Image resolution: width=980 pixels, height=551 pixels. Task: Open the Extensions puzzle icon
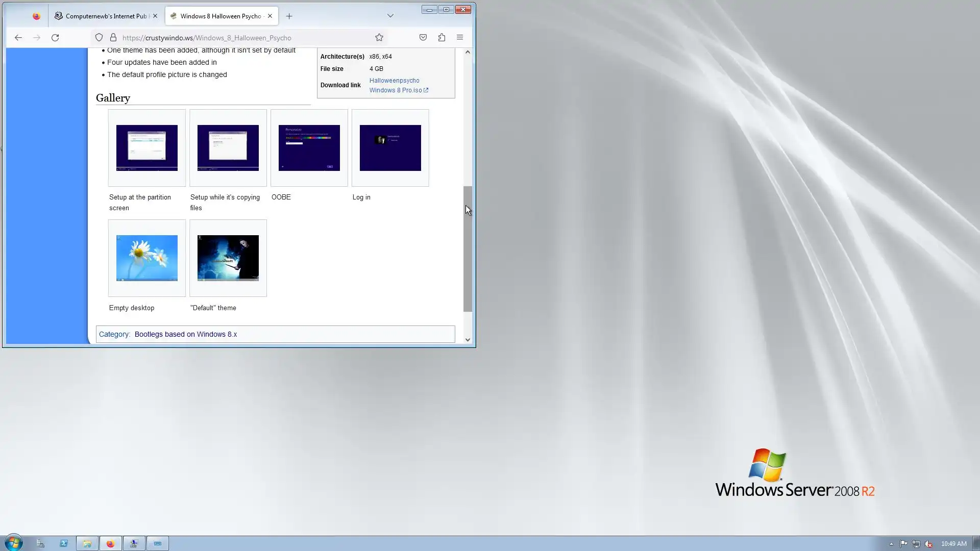click(442, 37)
